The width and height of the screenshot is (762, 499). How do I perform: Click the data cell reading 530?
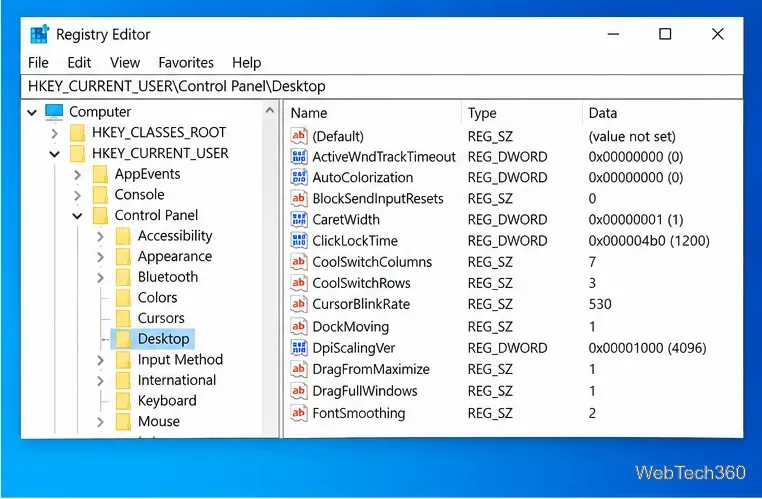pos(600,304)
